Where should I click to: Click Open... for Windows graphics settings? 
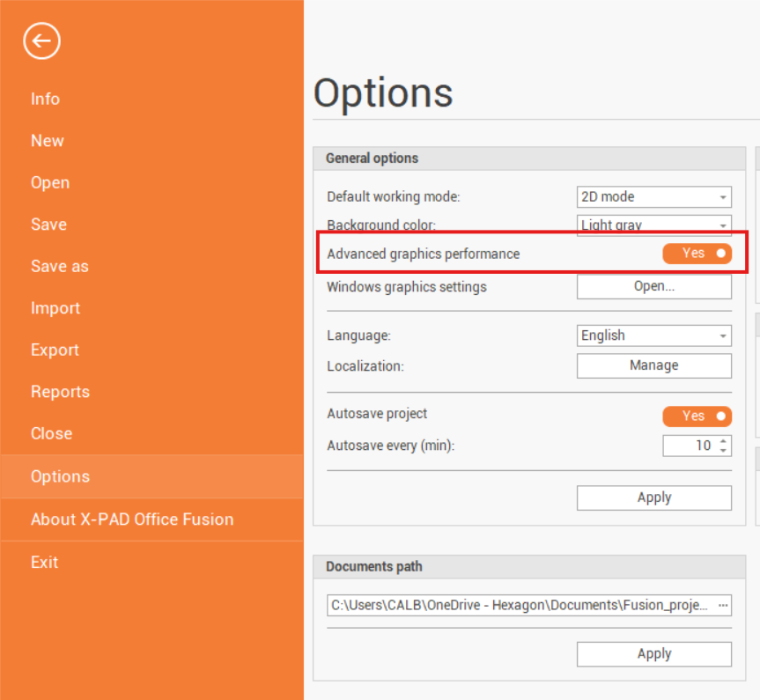pos(653,287)
